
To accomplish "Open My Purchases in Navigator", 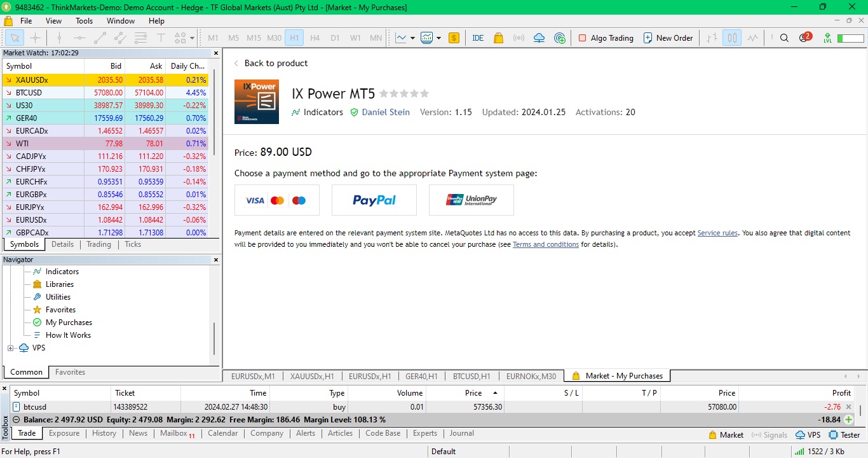I will pyautogui.click(x=69, y=323).
